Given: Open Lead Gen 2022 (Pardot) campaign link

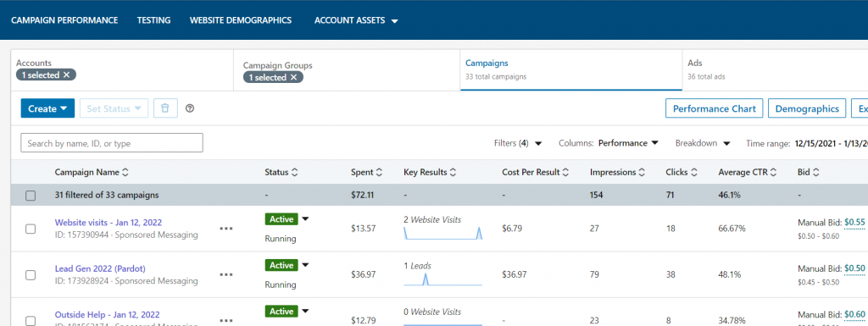Looking at the screenshot, I should point(100,268).
